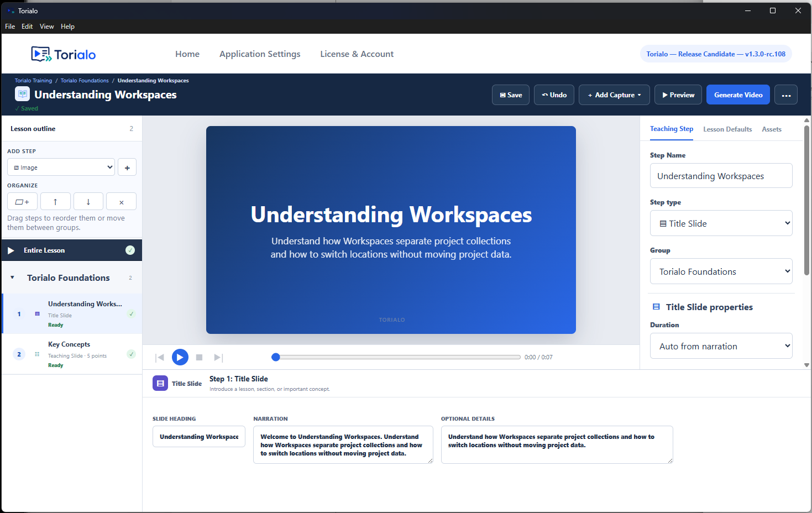Collapse the Torialo Foundations group

(12, 278)
